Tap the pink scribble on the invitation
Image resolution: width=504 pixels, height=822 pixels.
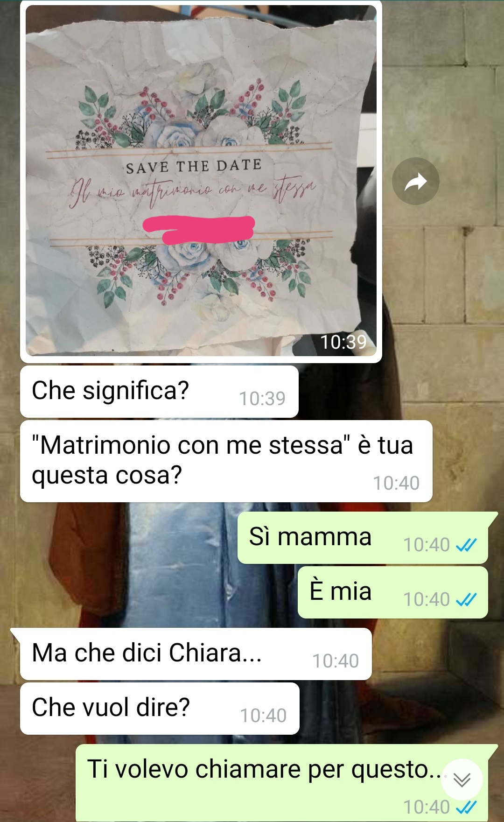(199, 230)
